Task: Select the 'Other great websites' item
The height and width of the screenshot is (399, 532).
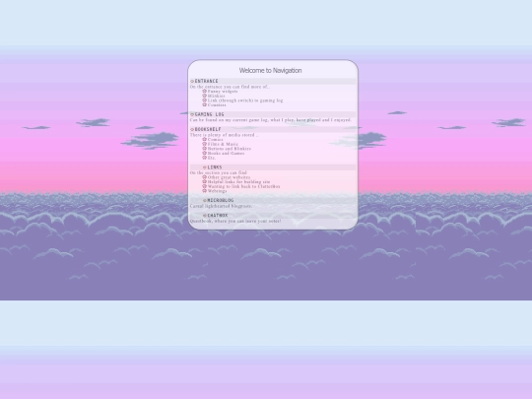Action: [x=229, y=177]
